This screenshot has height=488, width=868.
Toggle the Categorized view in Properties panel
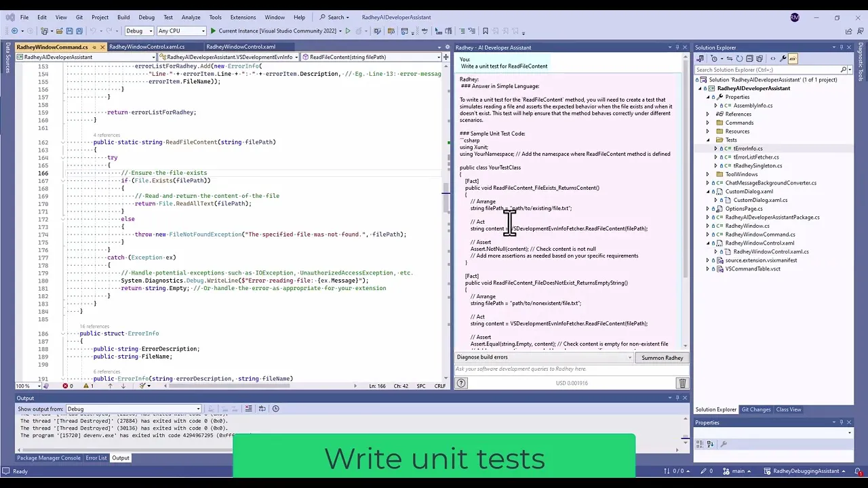click(701, 444)
